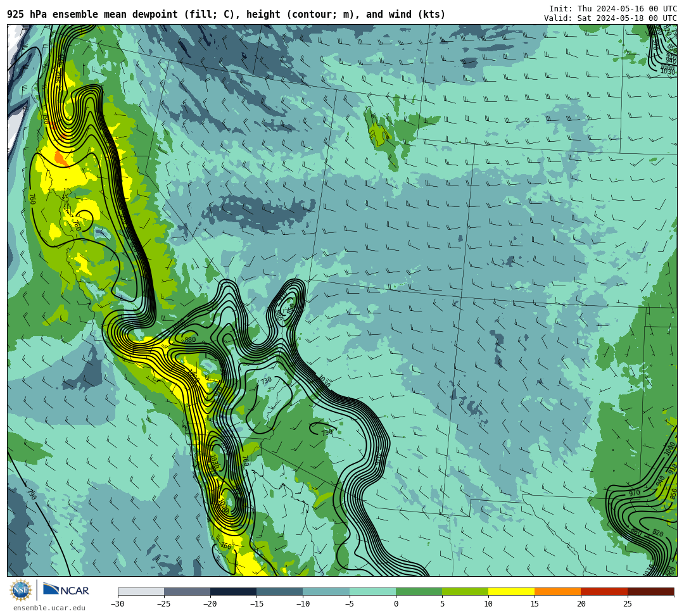Click the orange 15 to 20 swatch

coord(558,591)
